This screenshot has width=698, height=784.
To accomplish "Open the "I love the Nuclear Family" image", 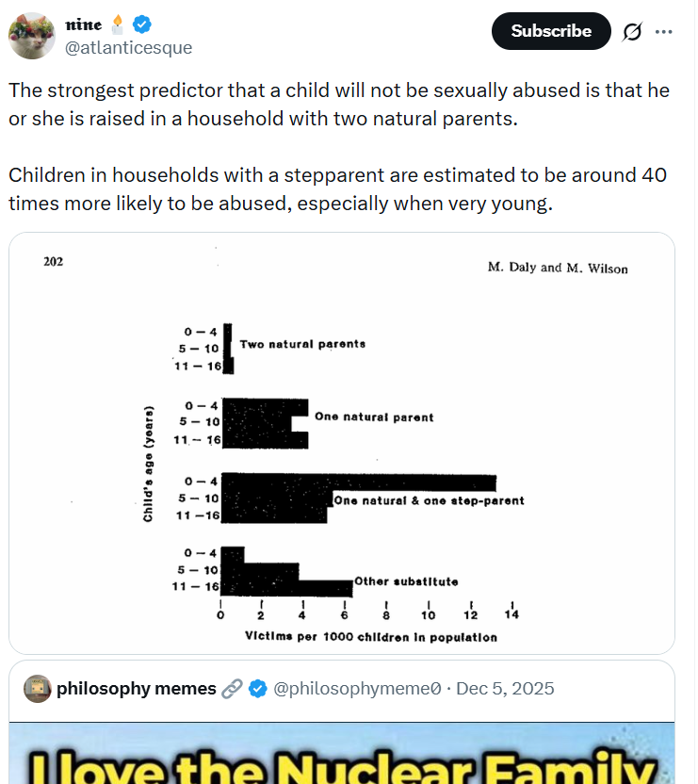I will 342,754.
